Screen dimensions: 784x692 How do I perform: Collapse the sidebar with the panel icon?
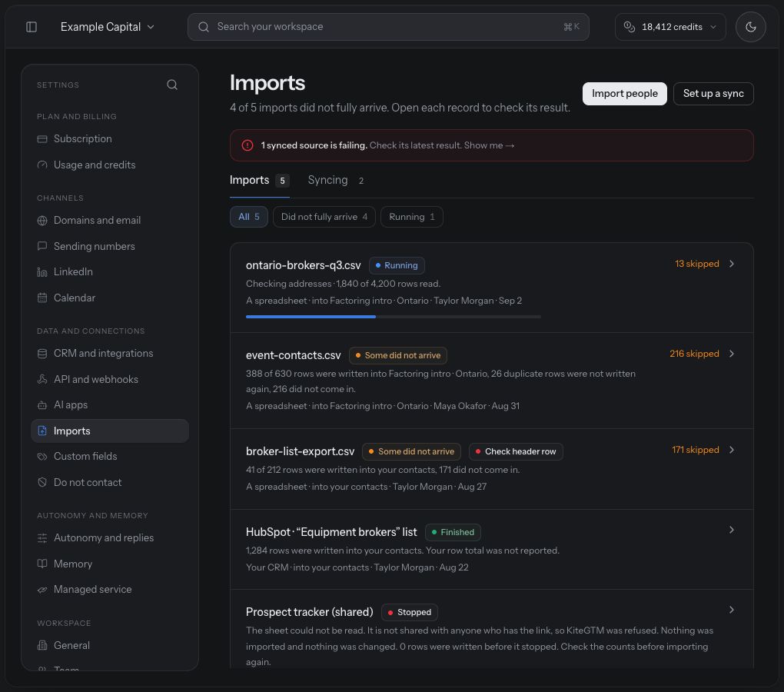tap(31, 26)
